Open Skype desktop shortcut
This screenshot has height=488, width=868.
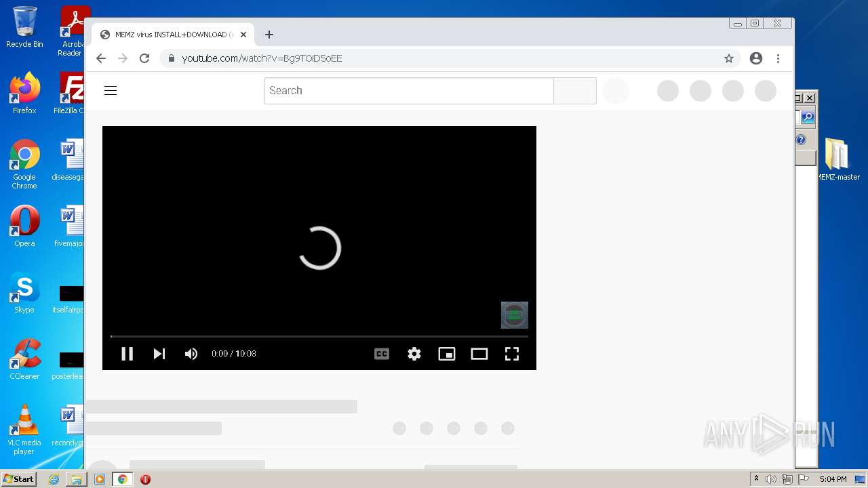click(x=24, y=293)
